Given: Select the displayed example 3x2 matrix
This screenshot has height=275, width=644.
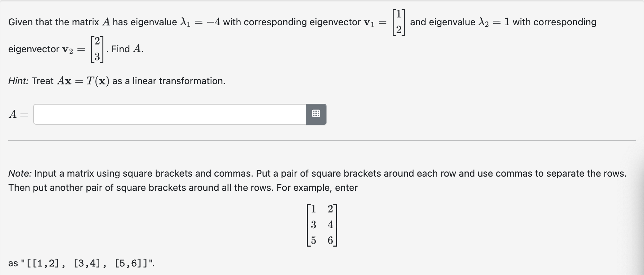Looking at the screenshot, I should pos(321,225).
